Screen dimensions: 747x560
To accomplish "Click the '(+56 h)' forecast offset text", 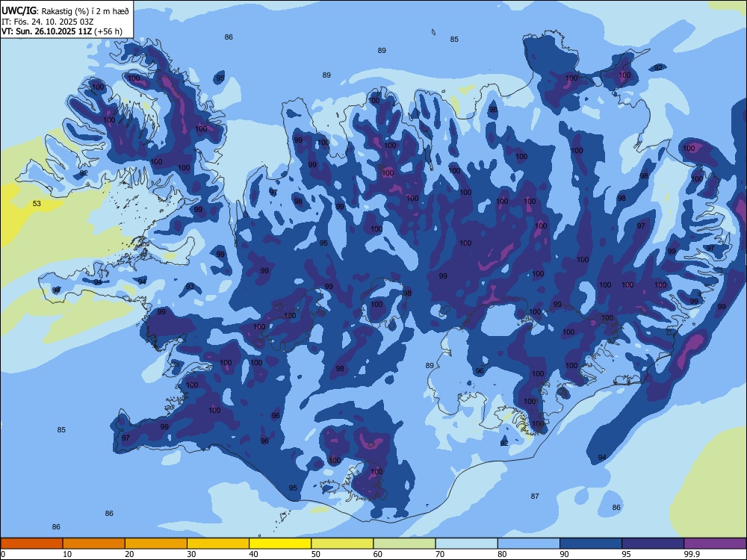I will click(108, 31).
